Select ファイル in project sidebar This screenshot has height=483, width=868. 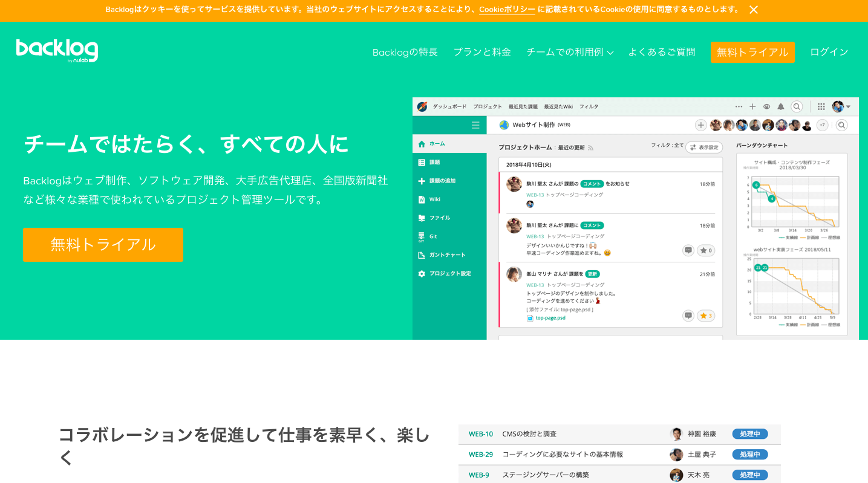[x=449, y=218]
